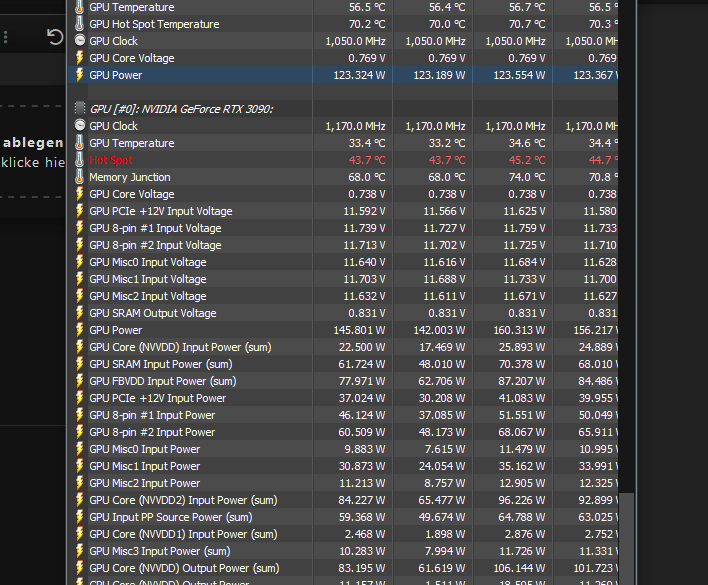The image size is (708, 585).
Task: Select the GPU SRAM Input Power (sum) label
Action: pyautogui.click(x=161, y=364)
